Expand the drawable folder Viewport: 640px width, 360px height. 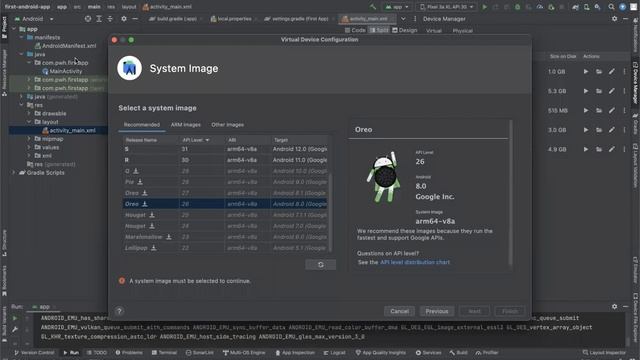[x=29, y=113]
